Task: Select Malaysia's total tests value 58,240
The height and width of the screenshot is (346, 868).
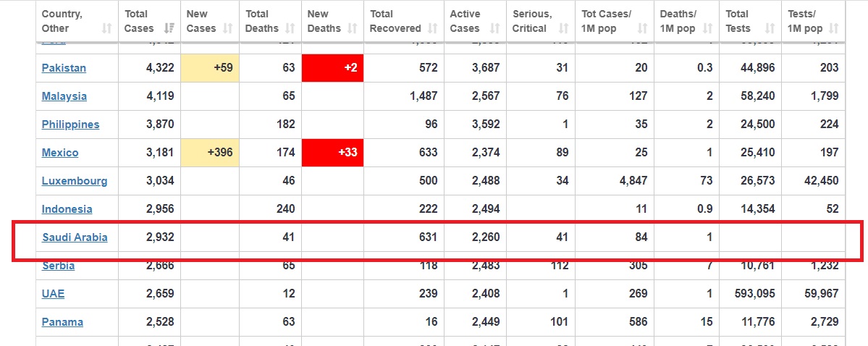Action: pos(757,96)
